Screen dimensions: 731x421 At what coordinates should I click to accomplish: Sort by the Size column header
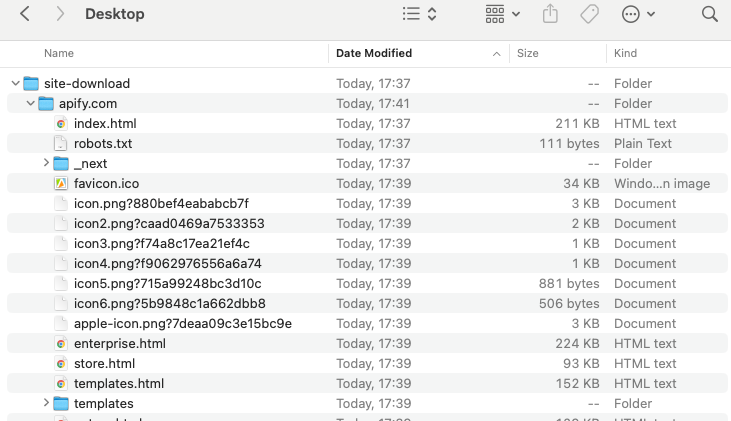tap(527, 53)
